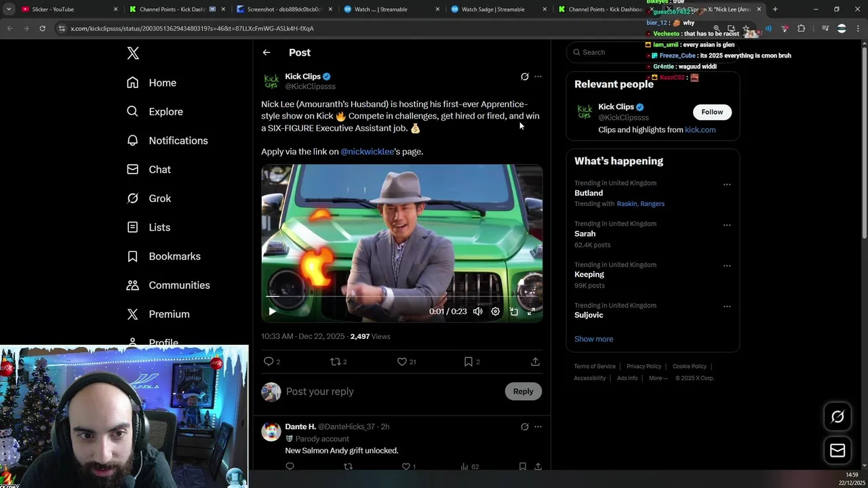Image resolution: width=868 pixels, height=488 pixels.
Task: Click the back arrow beside Post
Action: pyautogui.click(x=267, y=52)
